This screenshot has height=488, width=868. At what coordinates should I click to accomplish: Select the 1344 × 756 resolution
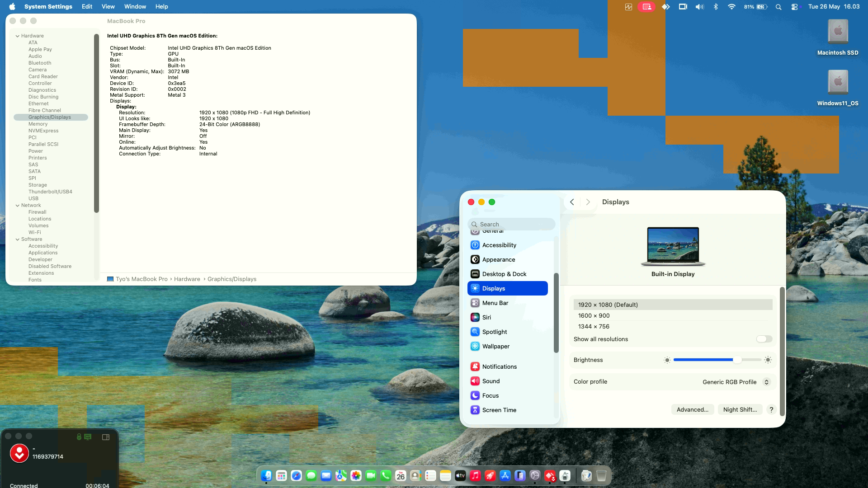click(673, 326)
